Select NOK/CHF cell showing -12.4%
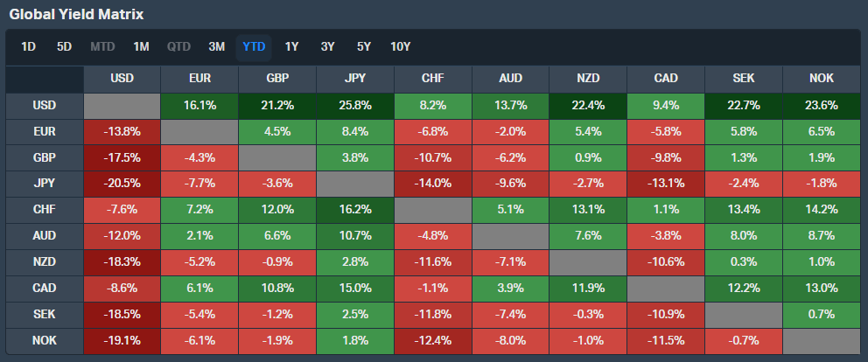The width and height of the screenshot is (868, 362). tap(432, 341)
